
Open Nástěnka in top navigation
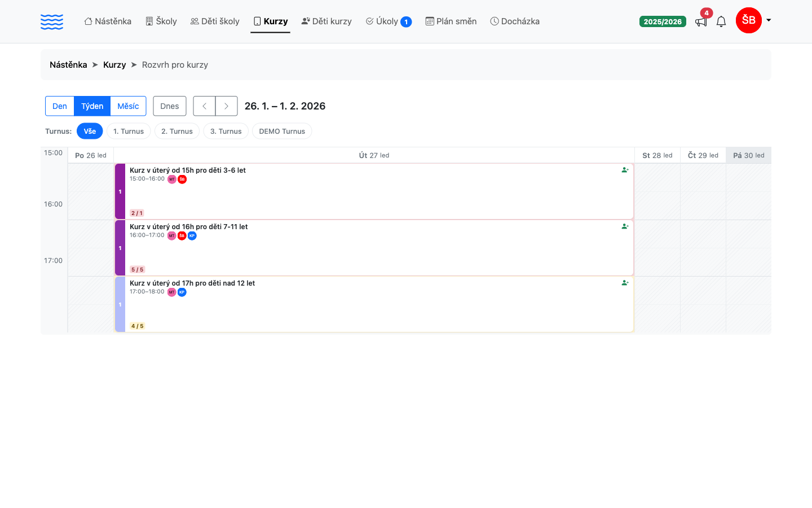click(x=108, y=21)
